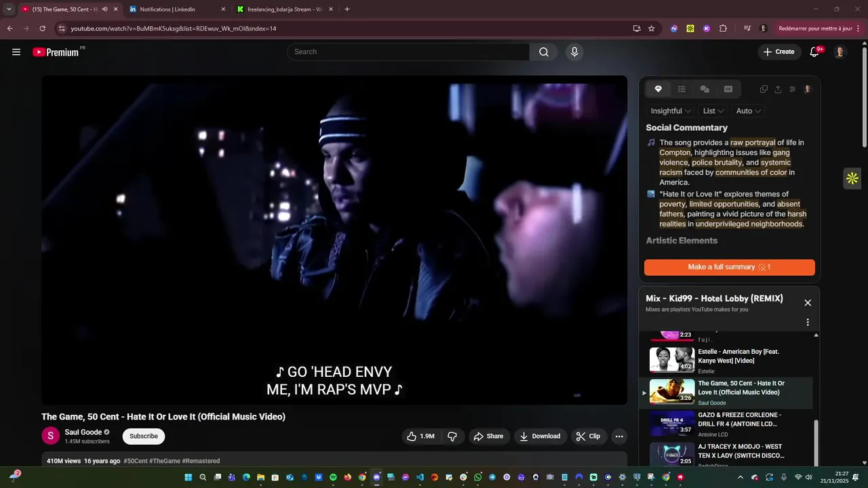Open Spotify from the taskbar

[x=333, y=477]
